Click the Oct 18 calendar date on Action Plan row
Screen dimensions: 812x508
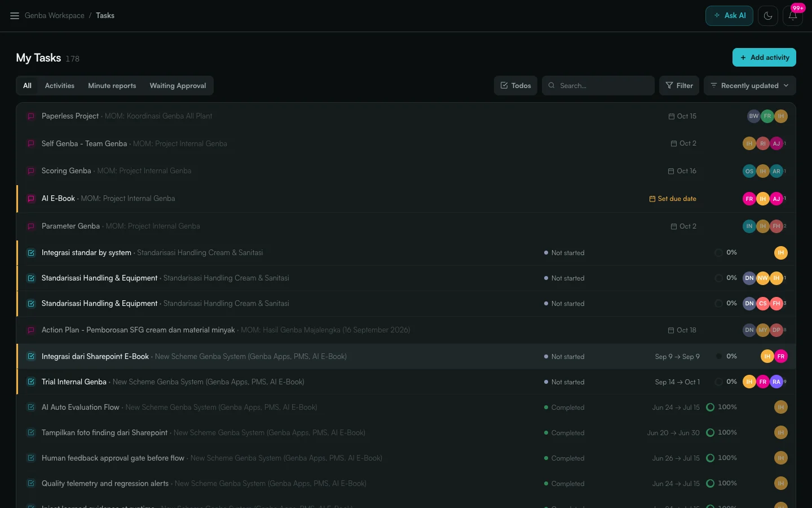[682, 330]
